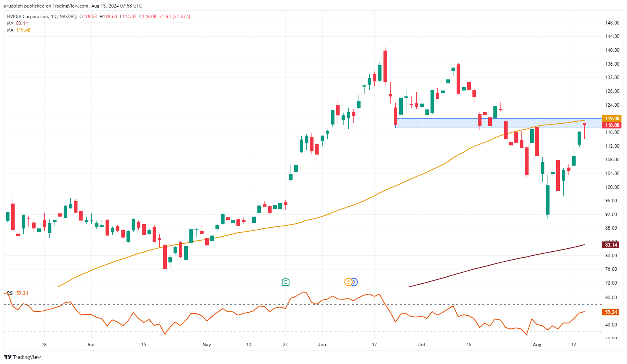Click the 40.00 RSI axis label
The width and height of the screenshot is (627, 364).
point(611,325)
